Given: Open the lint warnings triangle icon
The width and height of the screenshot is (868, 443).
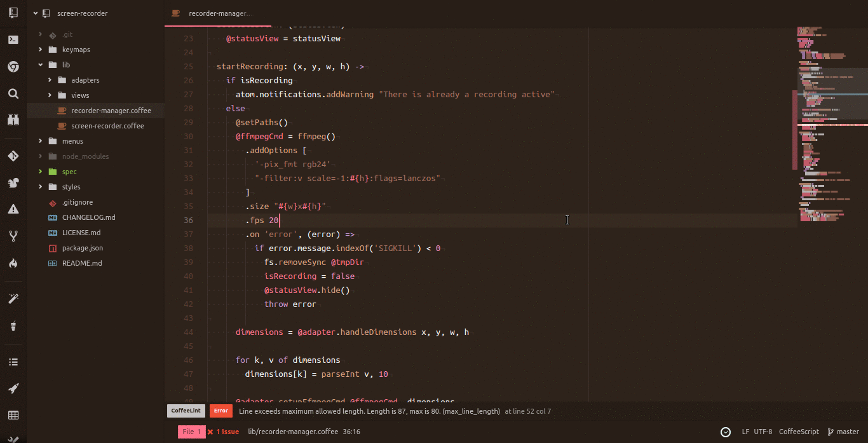Looking at the screenshot, I should click(13, 209).
